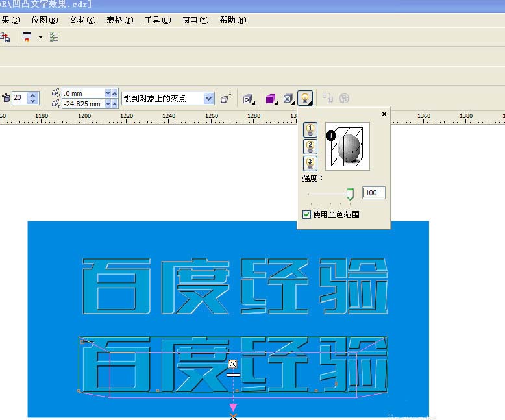This screenshot has width=505, height=420.
Task: Open the options checklist icon
Action: [x=54, y=37]
